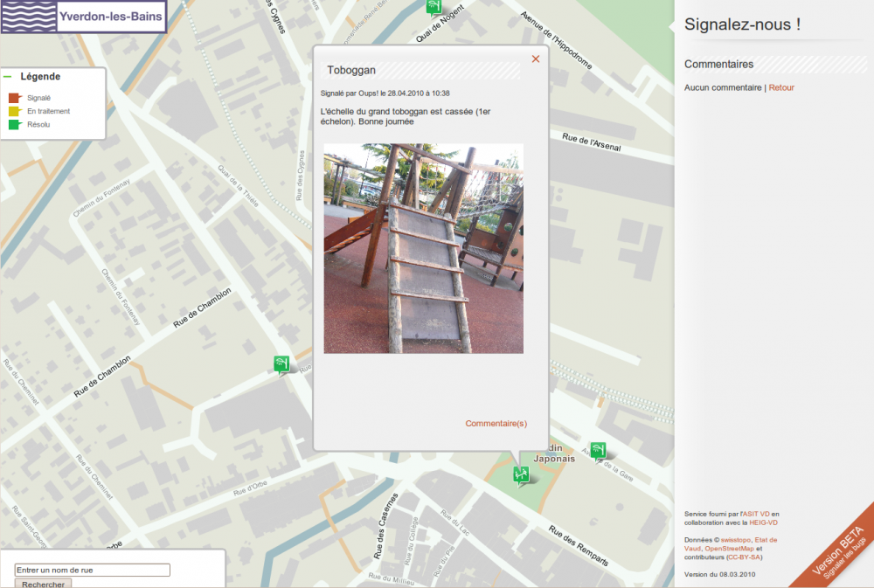Click the 'Version du 08.03.2010' text
Viewport: 874px width, 588px height.
(719, 575)
